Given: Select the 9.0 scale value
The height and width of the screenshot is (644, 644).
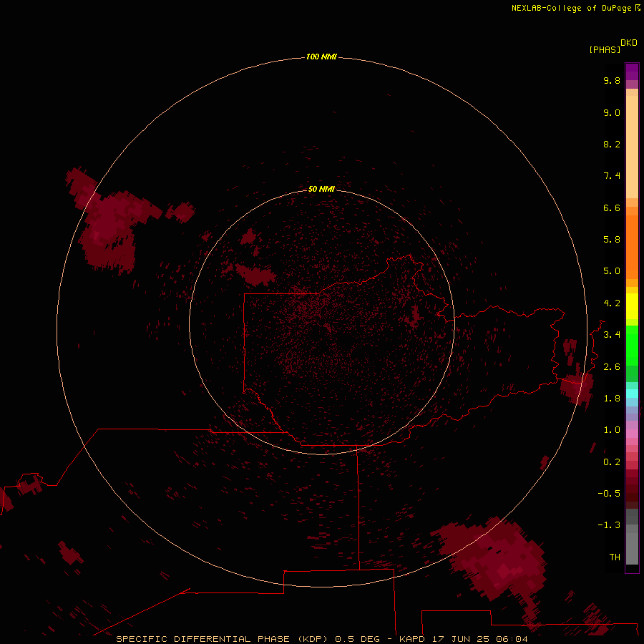Looking at the screenshot, I should click(x=612, y=112).
